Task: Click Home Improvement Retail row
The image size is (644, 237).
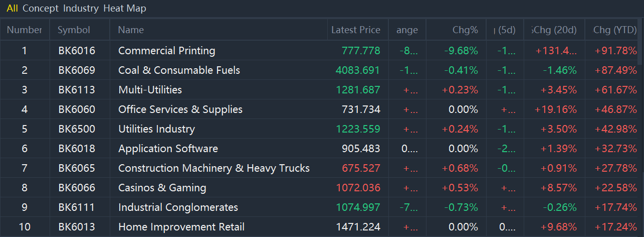Action: coord(181,227)
